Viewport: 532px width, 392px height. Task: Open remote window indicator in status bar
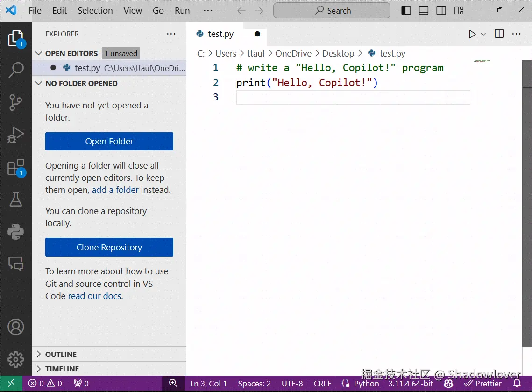click(11, 384)
